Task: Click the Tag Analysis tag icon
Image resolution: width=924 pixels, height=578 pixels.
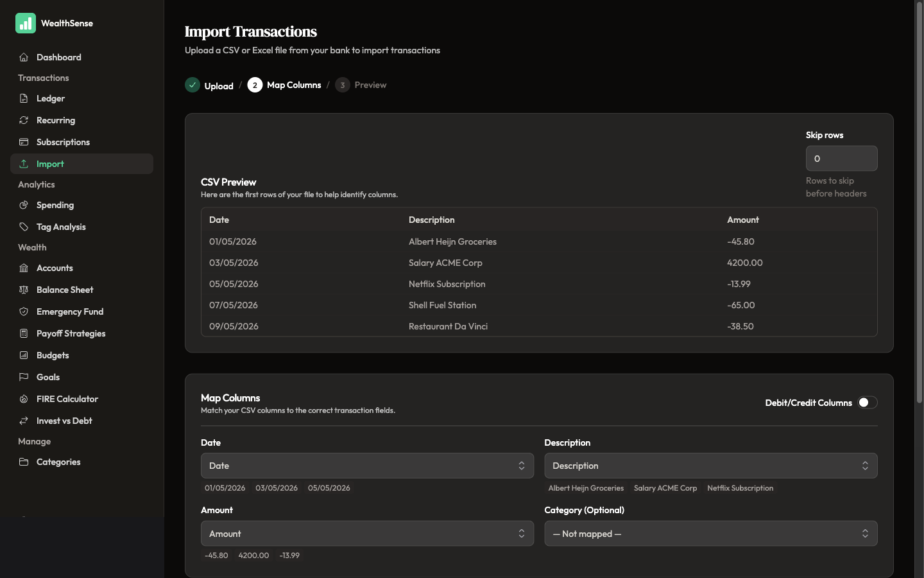Action: [x=24, y=227]
